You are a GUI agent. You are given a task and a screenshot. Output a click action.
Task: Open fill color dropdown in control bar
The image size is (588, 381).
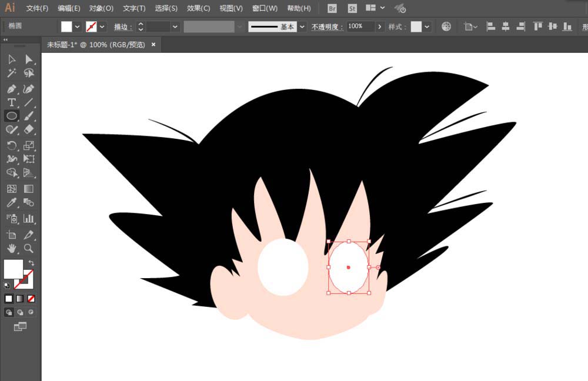point(77,26)
